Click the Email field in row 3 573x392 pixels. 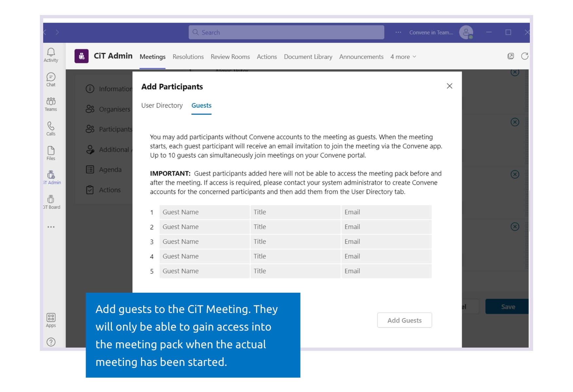coord(386,242)
